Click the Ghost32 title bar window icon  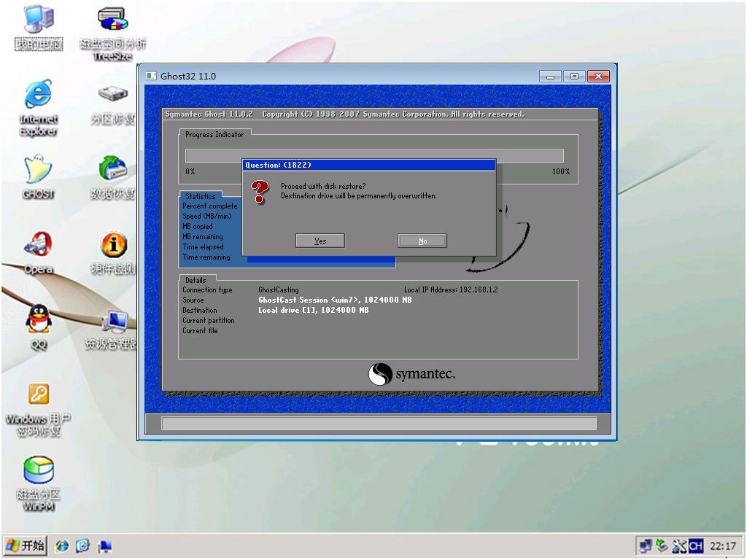(x=152, y=76)
